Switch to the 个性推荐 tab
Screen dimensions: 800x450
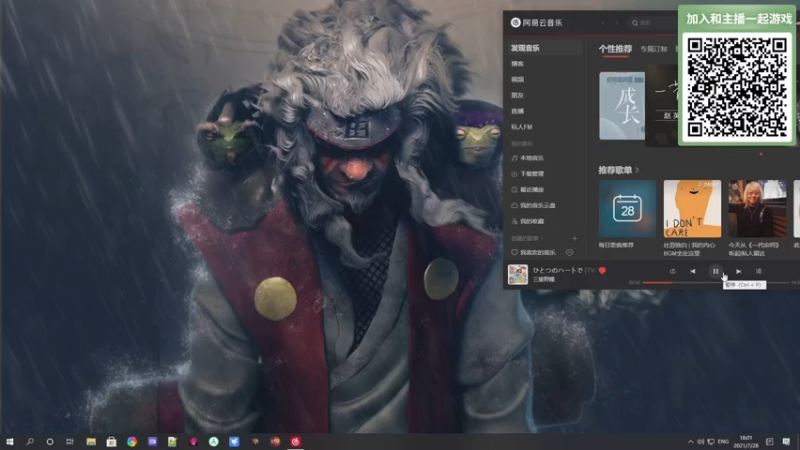point(615,49)
